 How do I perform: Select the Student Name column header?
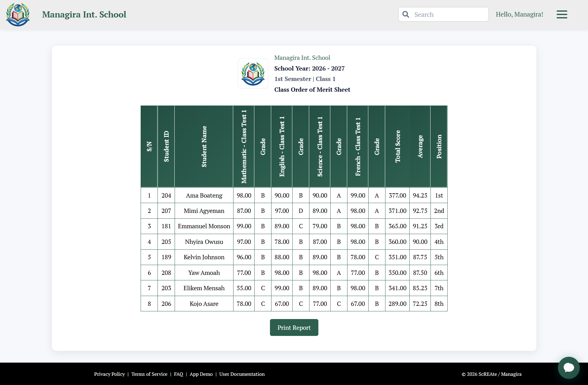coord(204,146)
